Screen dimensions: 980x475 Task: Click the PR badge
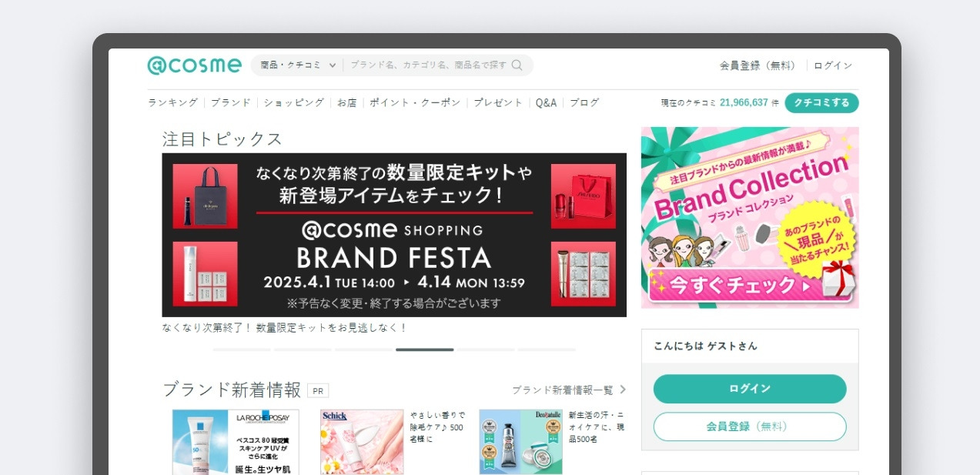[x=318, y=390]
